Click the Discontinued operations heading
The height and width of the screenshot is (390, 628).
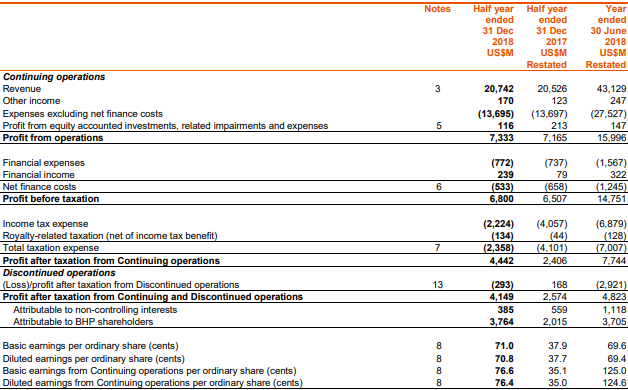[x=59, y=273]
